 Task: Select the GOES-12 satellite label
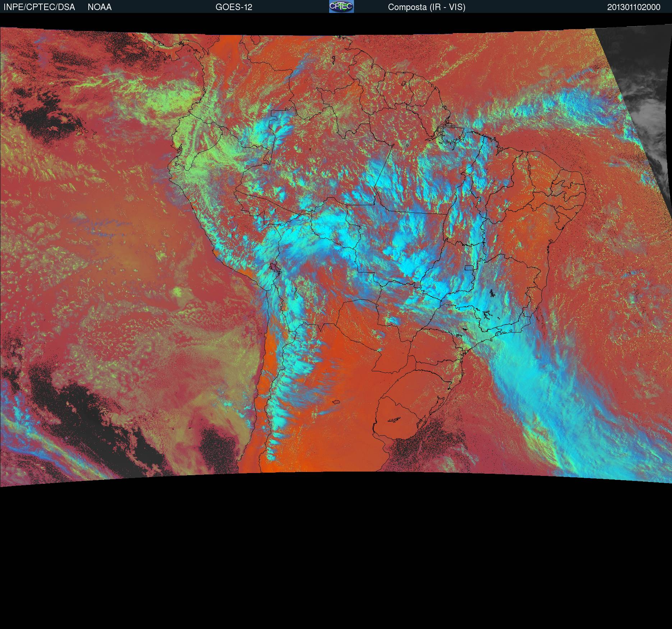(234, 7)
